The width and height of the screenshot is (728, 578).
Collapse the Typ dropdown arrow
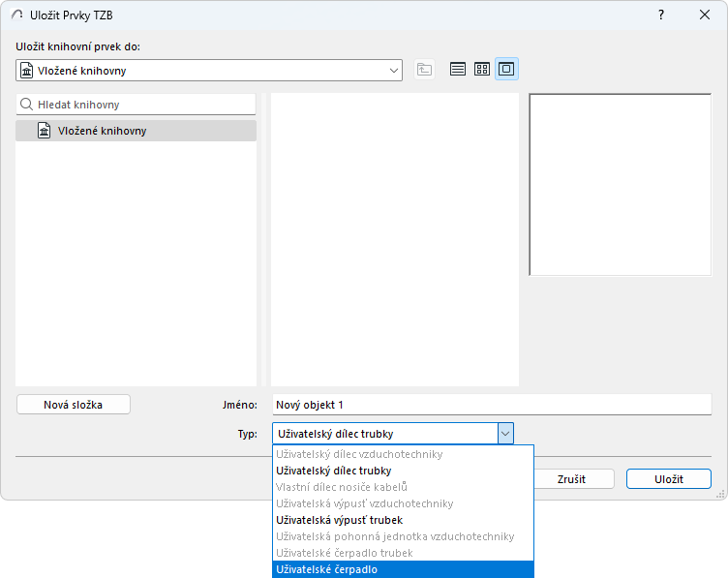505,434
